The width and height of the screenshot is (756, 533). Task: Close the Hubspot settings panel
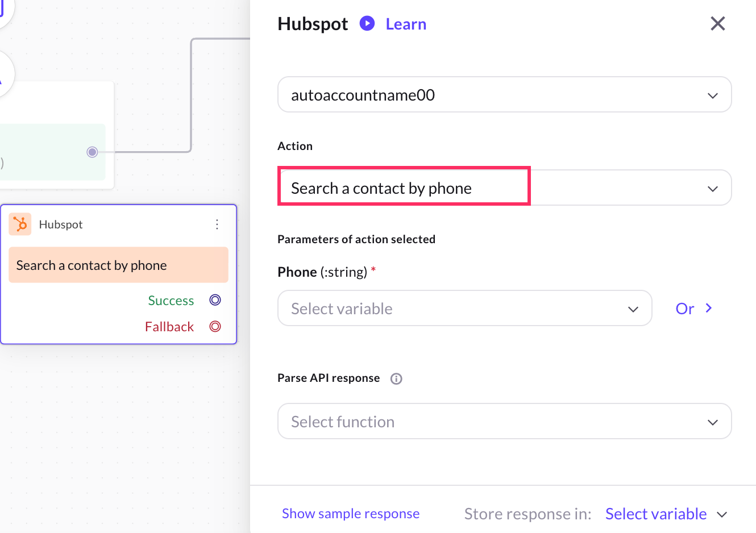[718, 23]
